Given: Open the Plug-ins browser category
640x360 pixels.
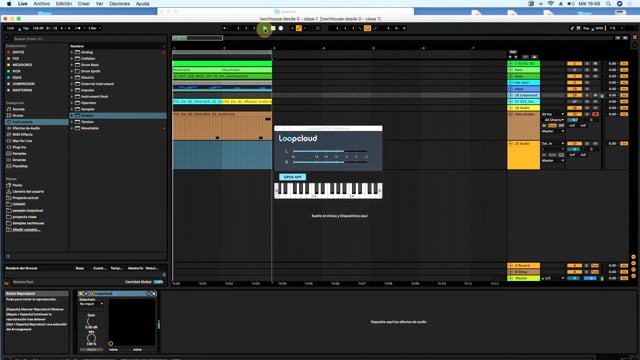Looking at the screenshot, I should click(19, 147).
